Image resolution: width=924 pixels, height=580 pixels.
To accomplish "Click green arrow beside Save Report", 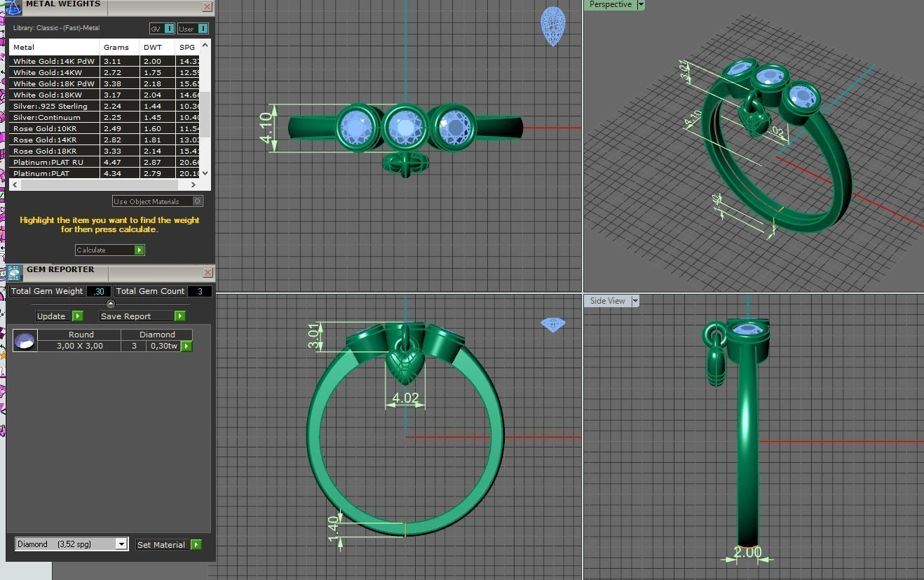I will pyautogui.click(x=180, y=316).
